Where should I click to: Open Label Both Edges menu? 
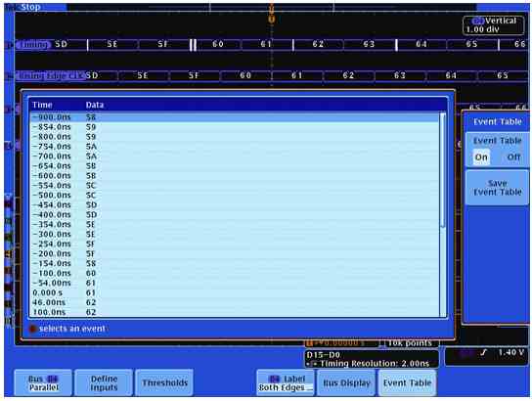pyautogui.click(x=285, y=382)
